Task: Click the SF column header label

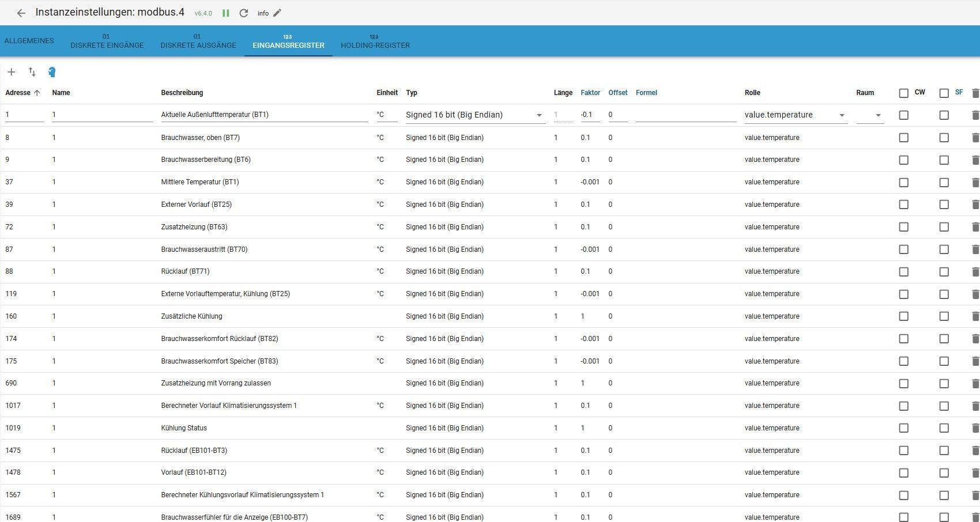Action: pos(959,92)
